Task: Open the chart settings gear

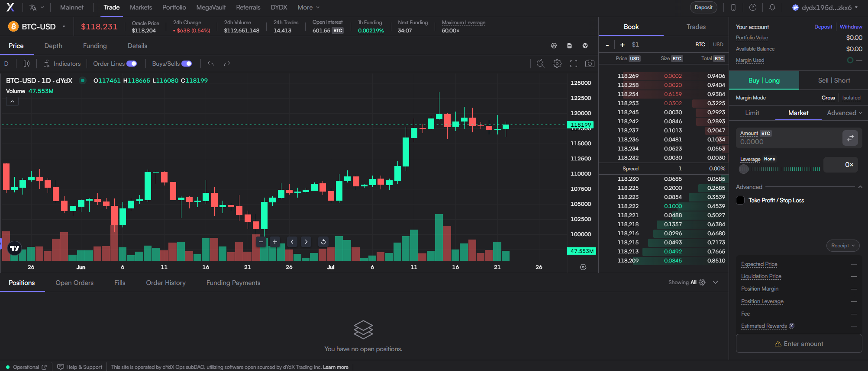Action: 557,64
